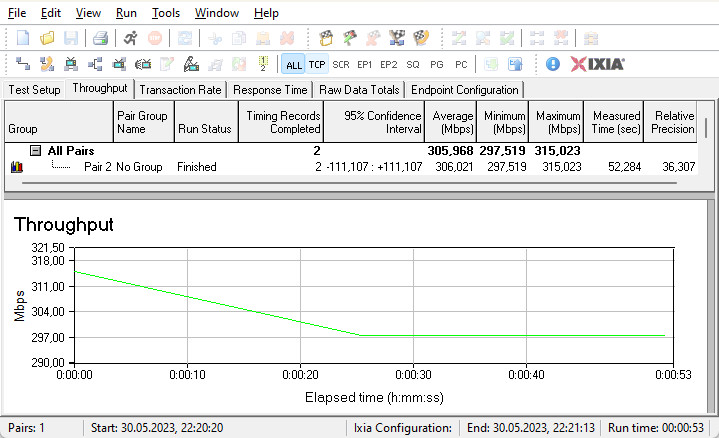
Task: Open the Endpoint Configuration tab
Action: (x=465, y=90)
